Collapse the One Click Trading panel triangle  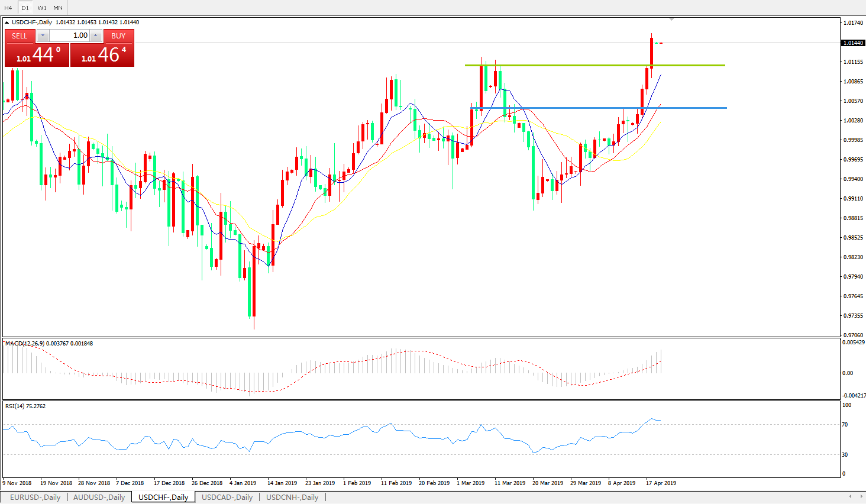tap(7, 22)
